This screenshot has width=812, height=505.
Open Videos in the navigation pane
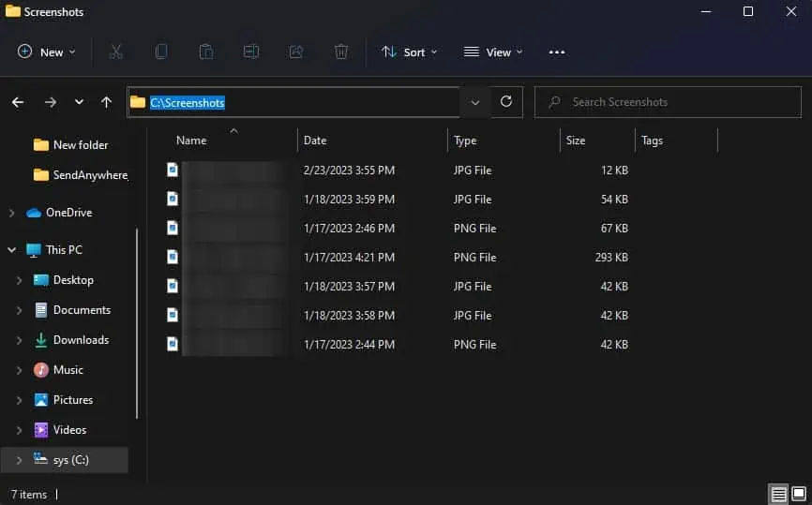(x=60, y=430)
